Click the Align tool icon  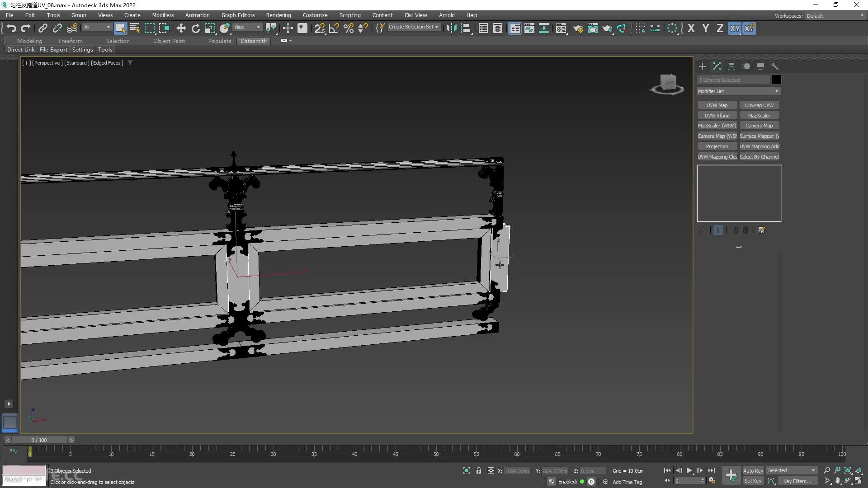(x=466, y=28)
